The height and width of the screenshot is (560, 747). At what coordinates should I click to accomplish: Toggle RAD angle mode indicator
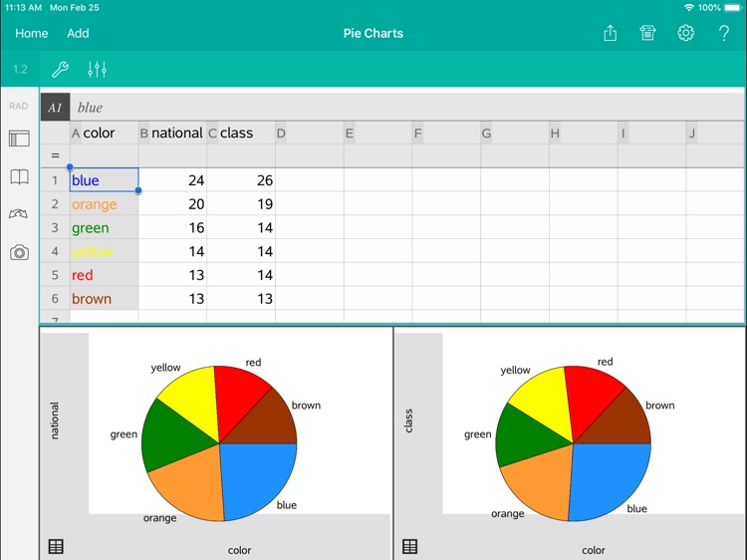click(x=19, y=106)
